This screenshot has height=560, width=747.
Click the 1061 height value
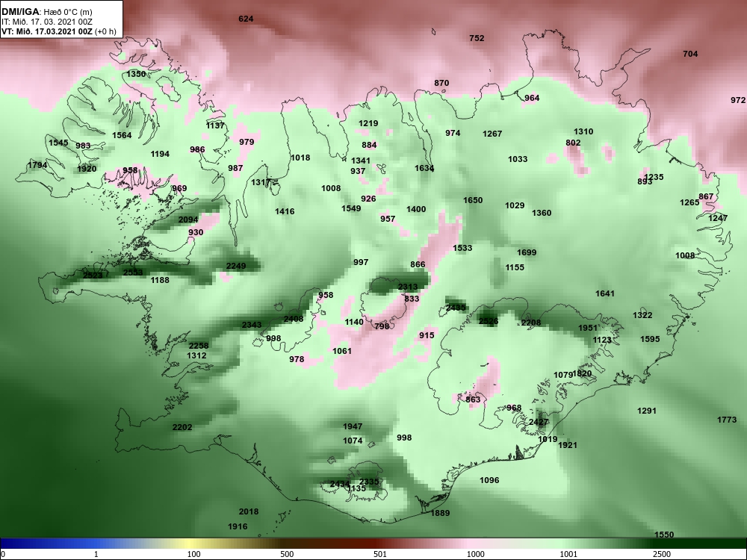pos(342,351)
